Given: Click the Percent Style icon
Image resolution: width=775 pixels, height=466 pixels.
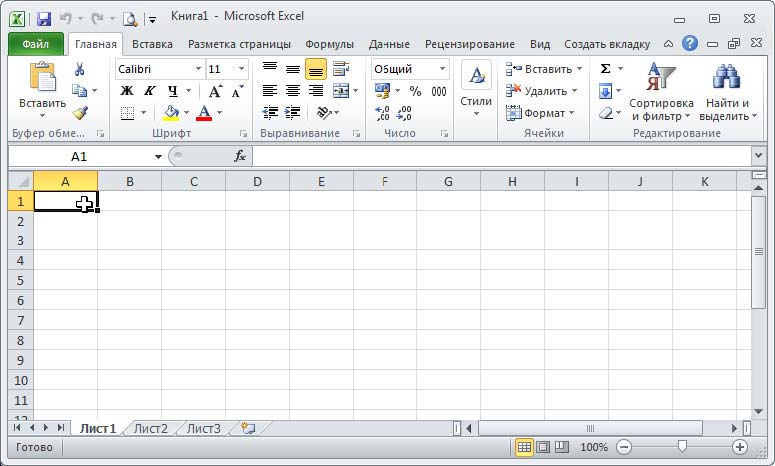Looking at the screenshot, I should tap(415, 91).
